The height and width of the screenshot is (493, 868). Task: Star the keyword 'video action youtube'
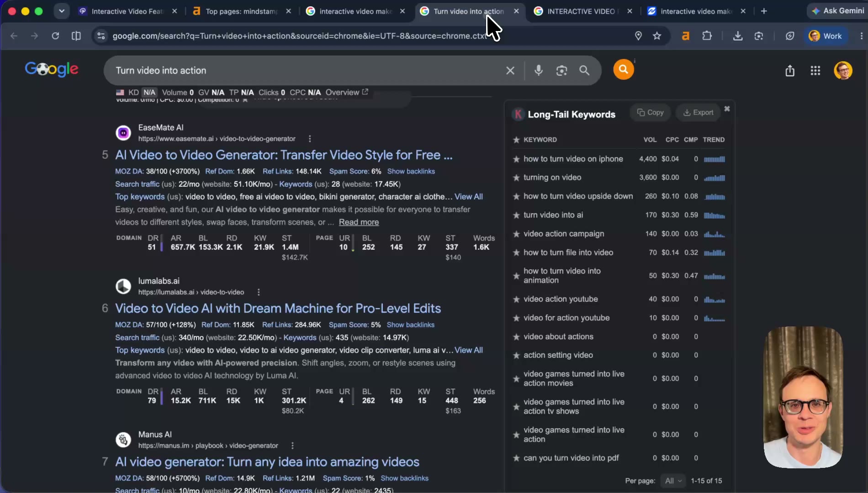click(x=516, y=299)
